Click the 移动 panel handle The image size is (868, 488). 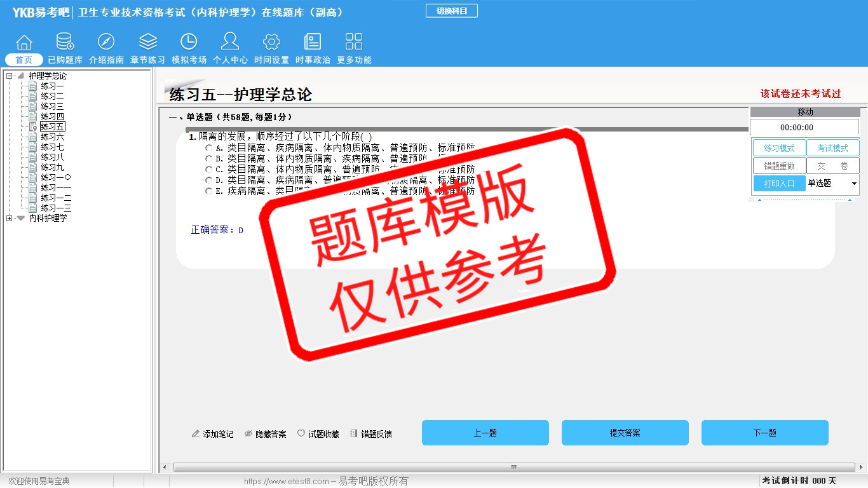tap(805, 112)
